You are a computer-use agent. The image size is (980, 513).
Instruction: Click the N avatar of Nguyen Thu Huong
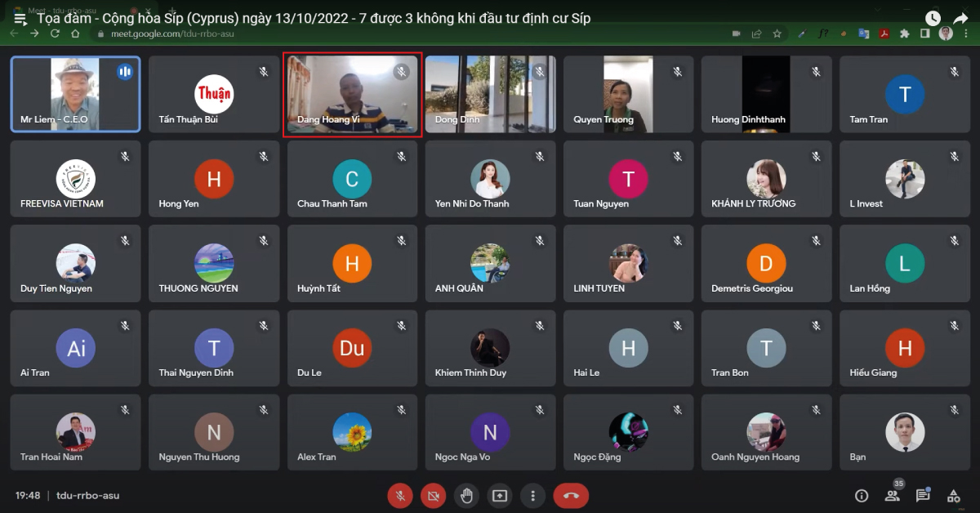pos(214,432)
